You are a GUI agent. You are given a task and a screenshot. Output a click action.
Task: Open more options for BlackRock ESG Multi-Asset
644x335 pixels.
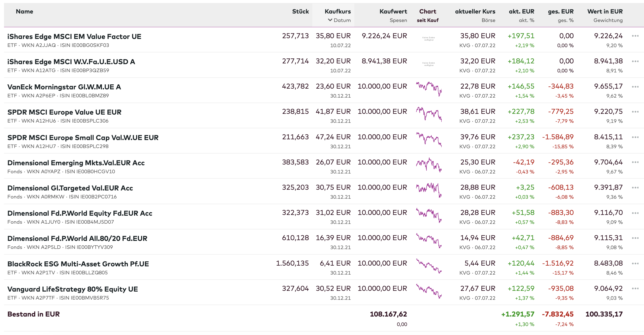tap(635, 263)
